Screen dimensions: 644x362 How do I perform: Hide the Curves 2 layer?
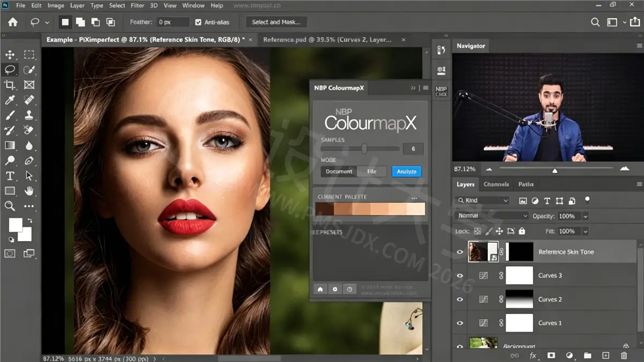tap(459, 299)
